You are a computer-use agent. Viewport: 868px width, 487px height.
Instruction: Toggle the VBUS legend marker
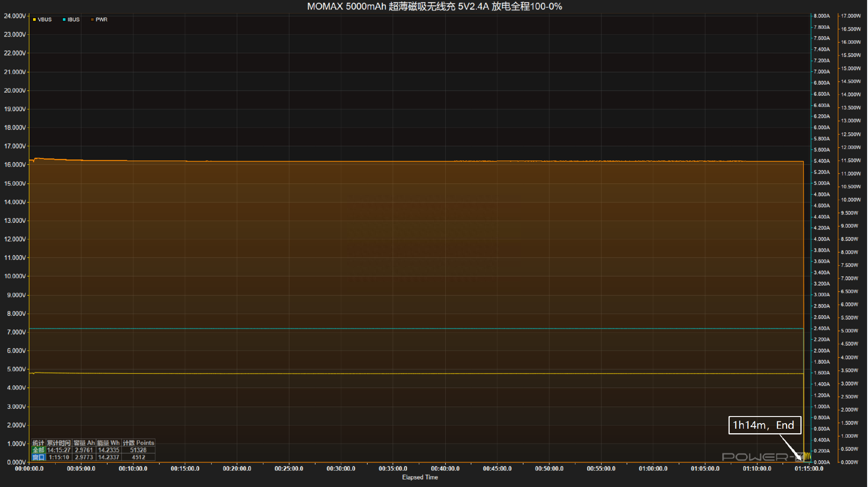coord(34,20)
